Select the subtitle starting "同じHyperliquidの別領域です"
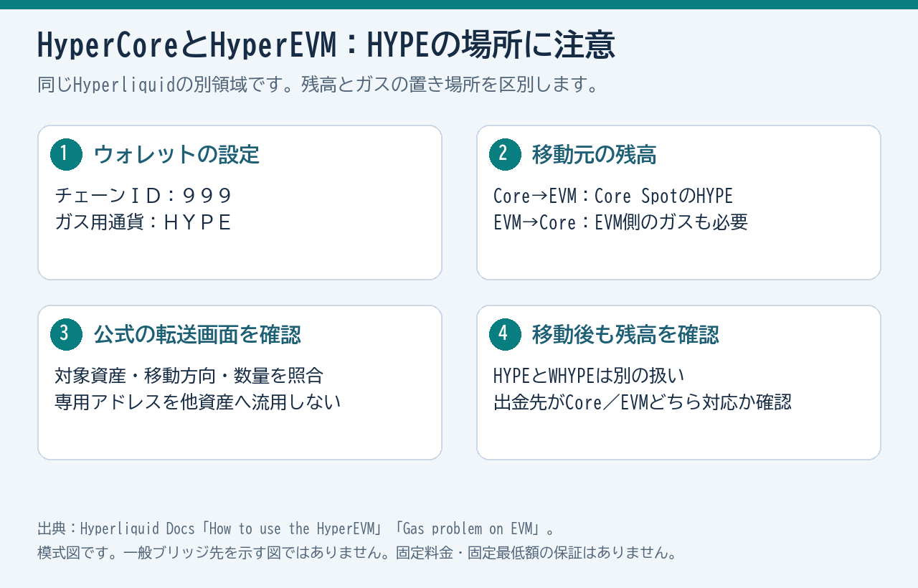The height and width of the screenshot is (588, 918). click(318, 85)
